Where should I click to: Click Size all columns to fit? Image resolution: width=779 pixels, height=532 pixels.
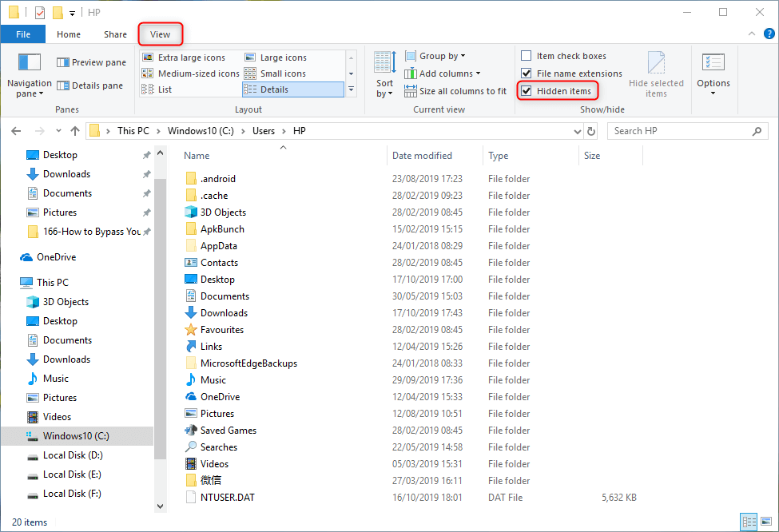(x=455, y=91)
